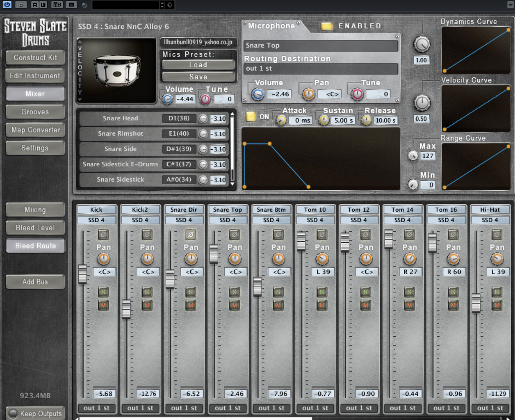This screenshot has height=420, width=515.
Task: Toggle the envelope ON yellow switch
Action: point(251,116)
